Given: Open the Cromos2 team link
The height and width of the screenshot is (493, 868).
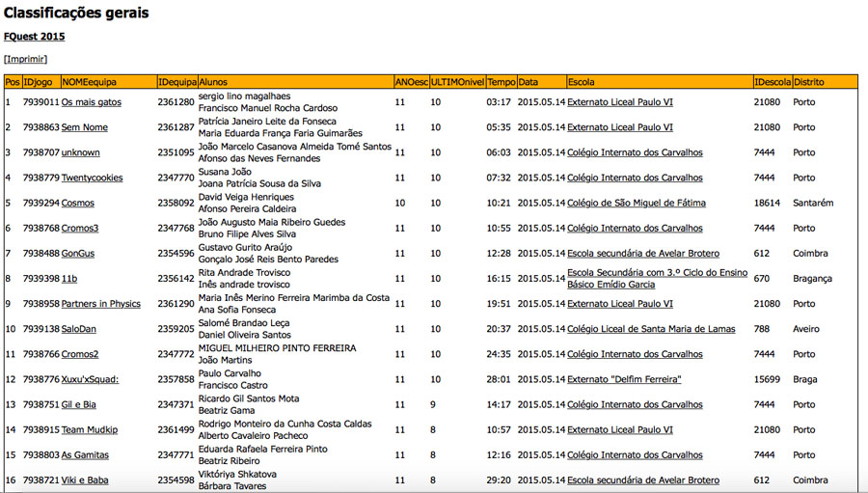Looking at the screenshot, I should (80, 354).
